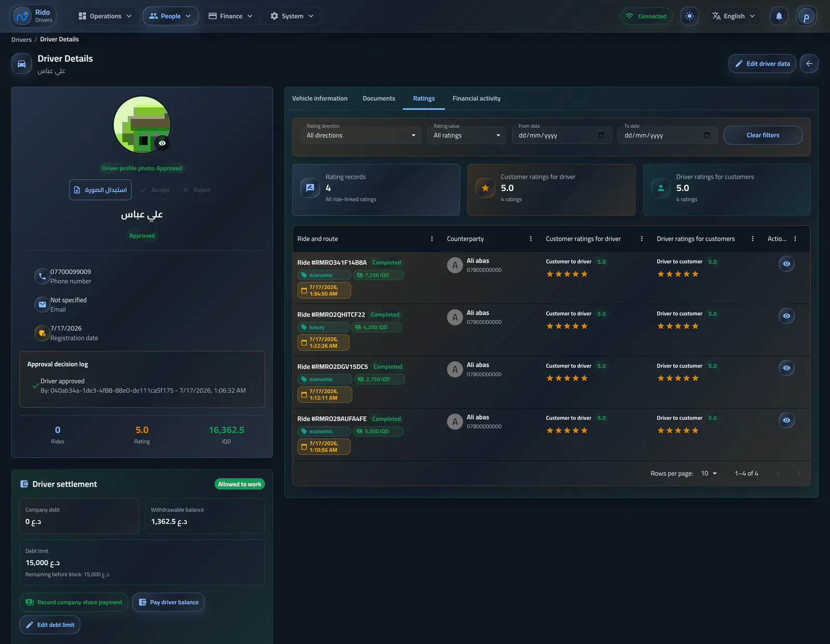Expand the People menu
Image resolution: width=830 pixels, height=644 pixels.
click(x=171, y=16)
